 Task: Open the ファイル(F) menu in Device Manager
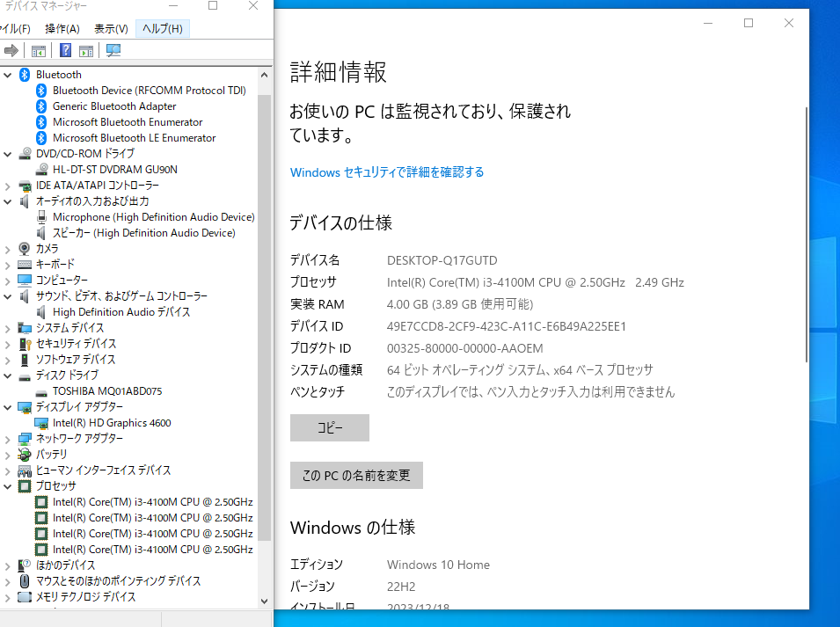[16, 28]
